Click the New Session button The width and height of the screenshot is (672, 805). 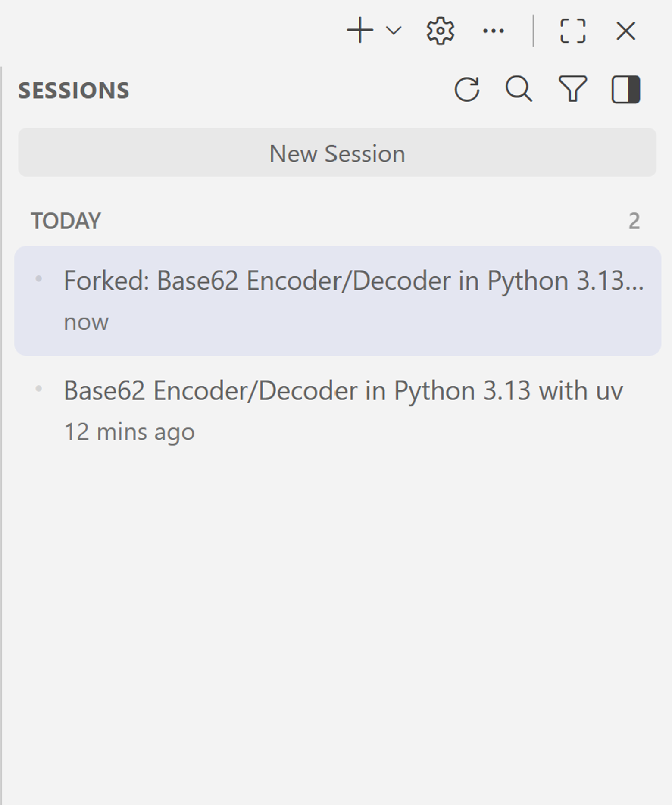coord(337,153)
